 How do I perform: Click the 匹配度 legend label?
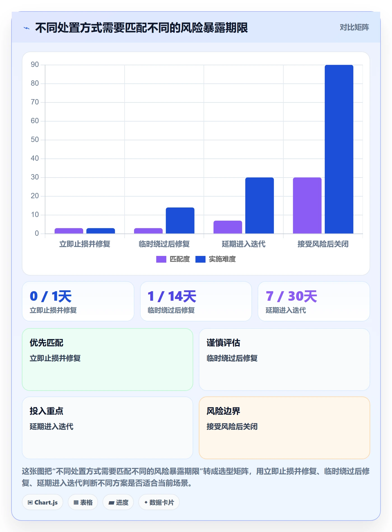coord(180,259)
